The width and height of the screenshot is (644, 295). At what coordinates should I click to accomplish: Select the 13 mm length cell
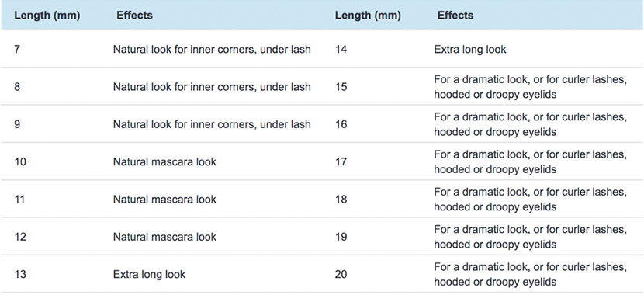[20, 274]
